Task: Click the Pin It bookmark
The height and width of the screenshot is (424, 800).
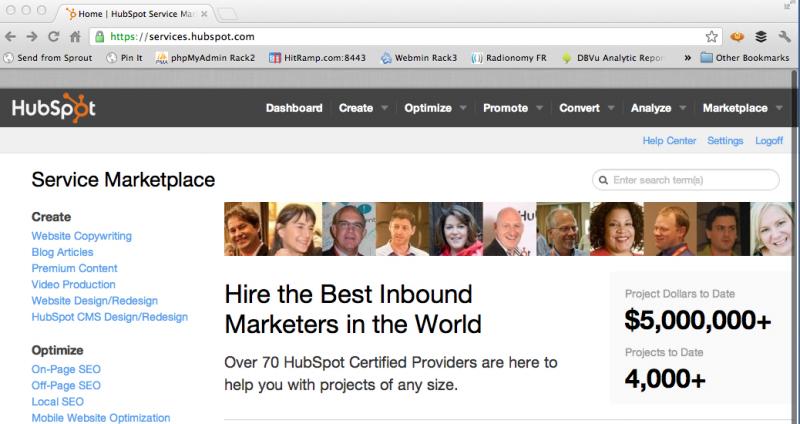Action: [x=124, y=58]
